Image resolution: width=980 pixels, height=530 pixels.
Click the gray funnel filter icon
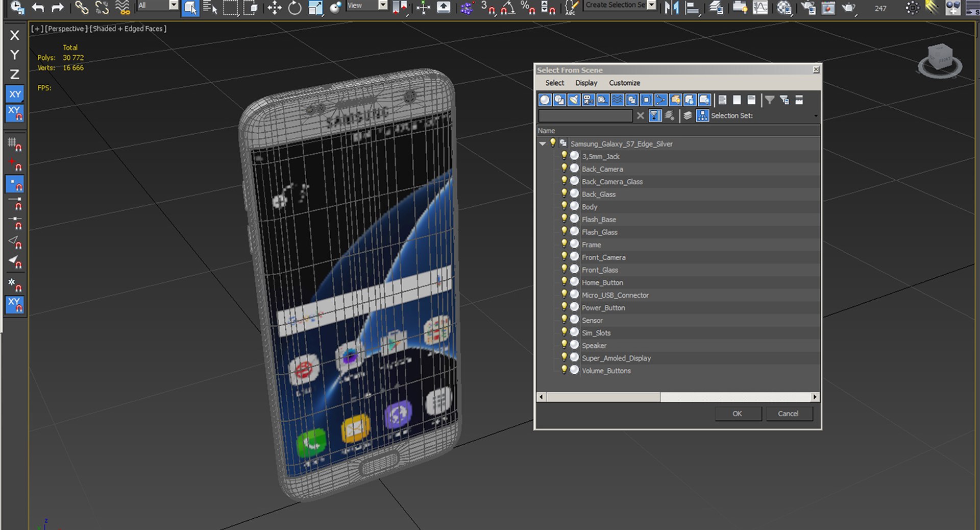[770, 100]
